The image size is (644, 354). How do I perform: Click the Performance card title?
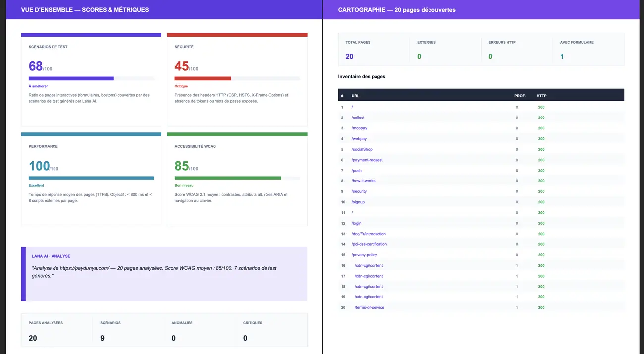point(43,147)
